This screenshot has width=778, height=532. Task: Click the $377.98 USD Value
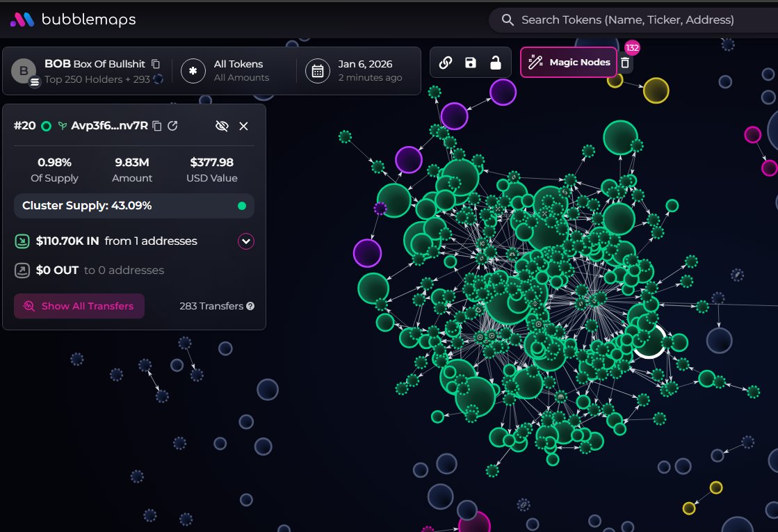pos(212,162)
